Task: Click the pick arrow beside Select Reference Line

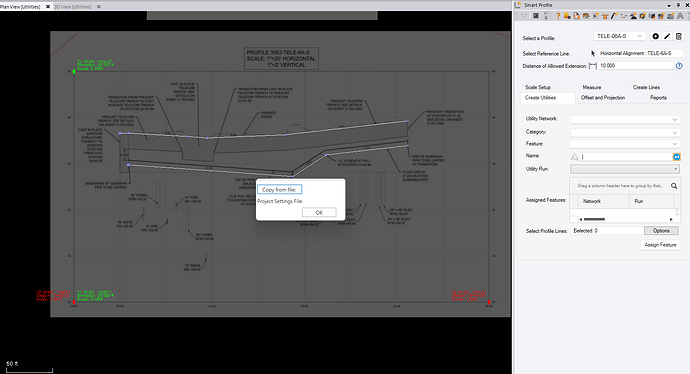Action: coord(593,53)
